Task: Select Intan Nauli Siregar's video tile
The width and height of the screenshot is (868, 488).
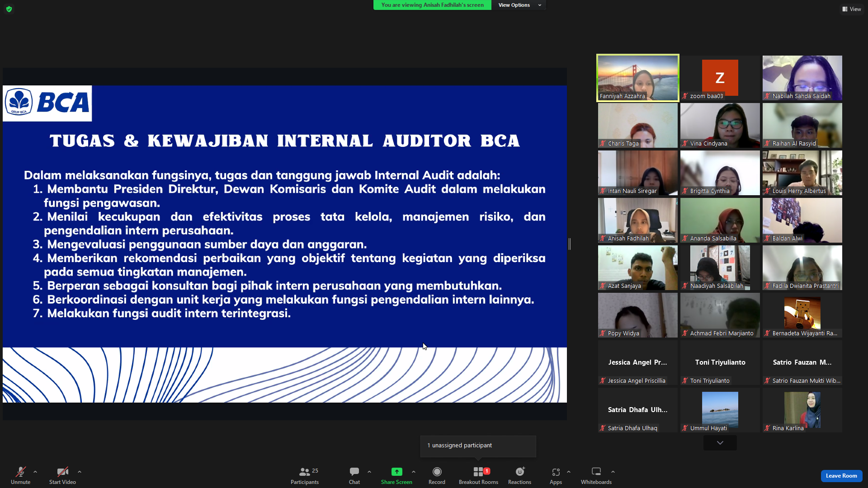Action: (638, 173)
